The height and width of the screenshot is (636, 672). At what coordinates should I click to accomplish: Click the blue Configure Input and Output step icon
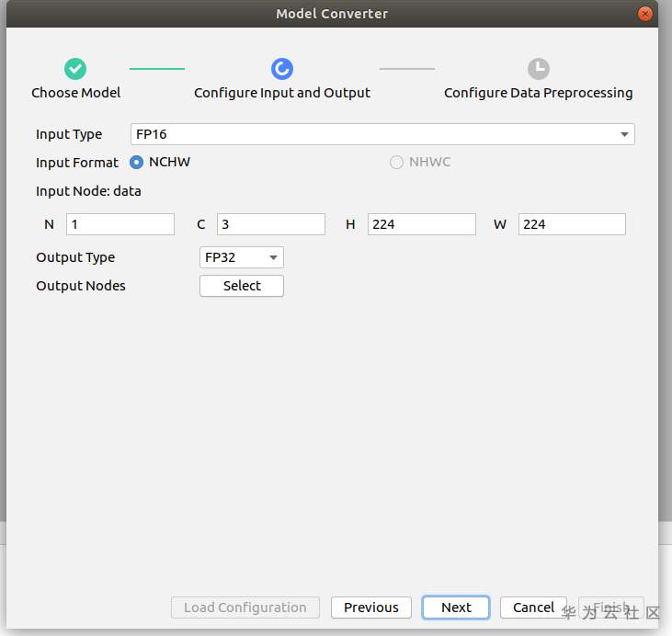[282, 69]
